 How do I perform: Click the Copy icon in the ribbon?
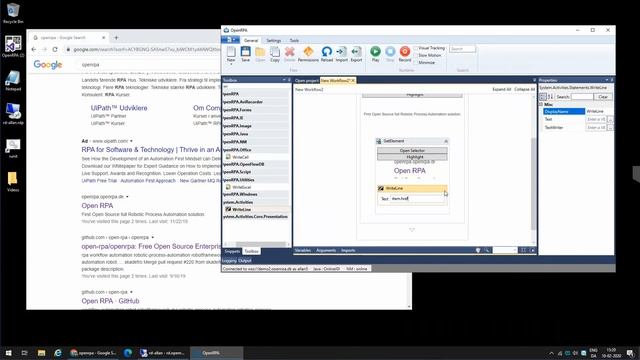click(275, 52)
